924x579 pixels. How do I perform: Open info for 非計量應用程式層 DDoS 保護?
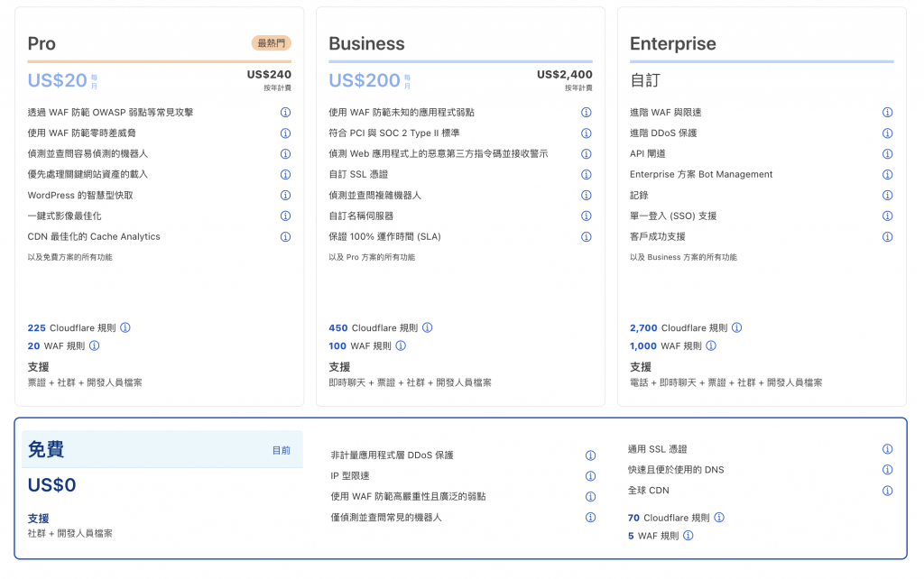click(590, 455)
